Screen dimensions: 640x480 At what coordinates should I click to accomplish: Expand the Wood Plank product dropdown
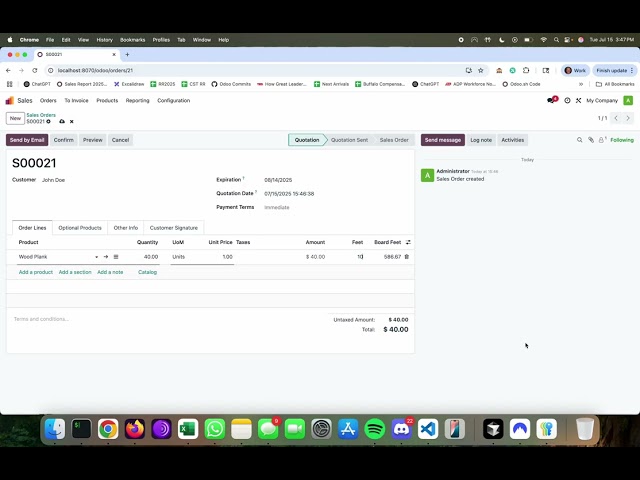(x=97, y=257)
